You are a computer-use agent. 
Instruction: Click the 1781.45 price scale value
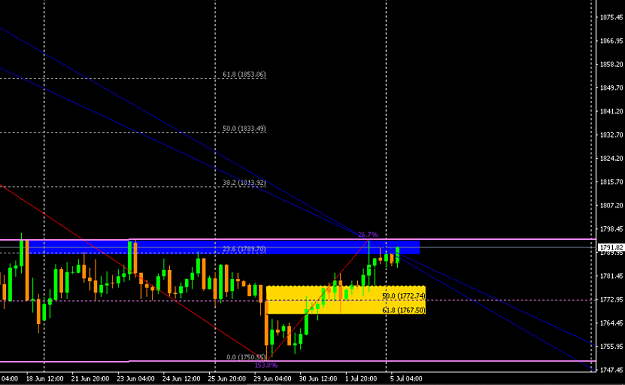point(611,276)
